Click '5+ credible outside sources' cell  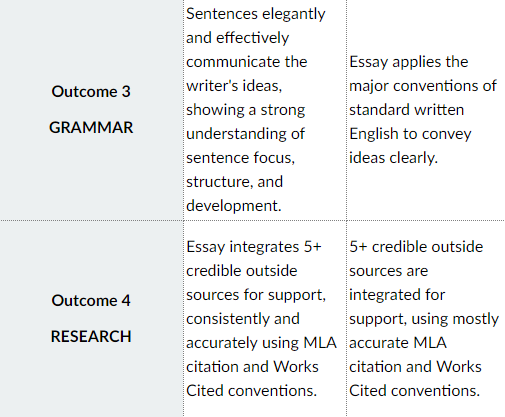[425, 319]
